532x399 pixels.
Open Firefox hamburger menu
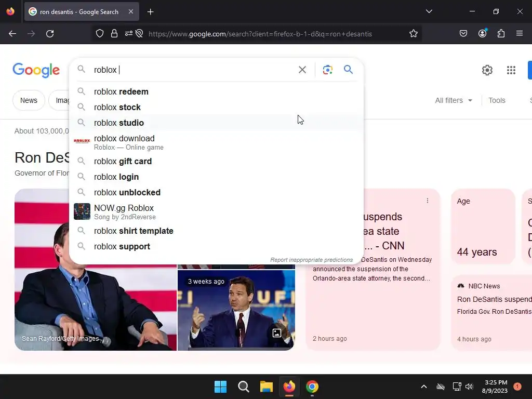pos(519,33)
